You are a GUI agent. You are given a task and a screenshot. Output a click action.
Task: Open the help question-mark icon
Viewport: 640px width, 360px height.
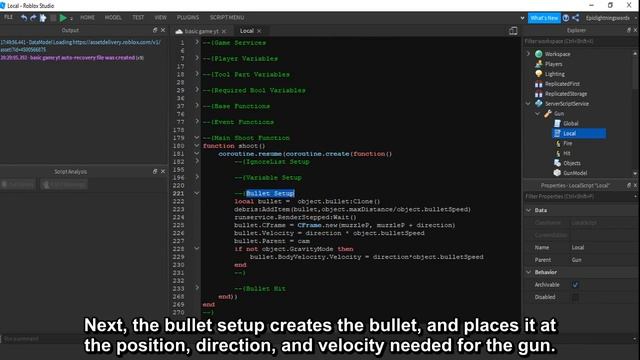(x=566, y=18)
